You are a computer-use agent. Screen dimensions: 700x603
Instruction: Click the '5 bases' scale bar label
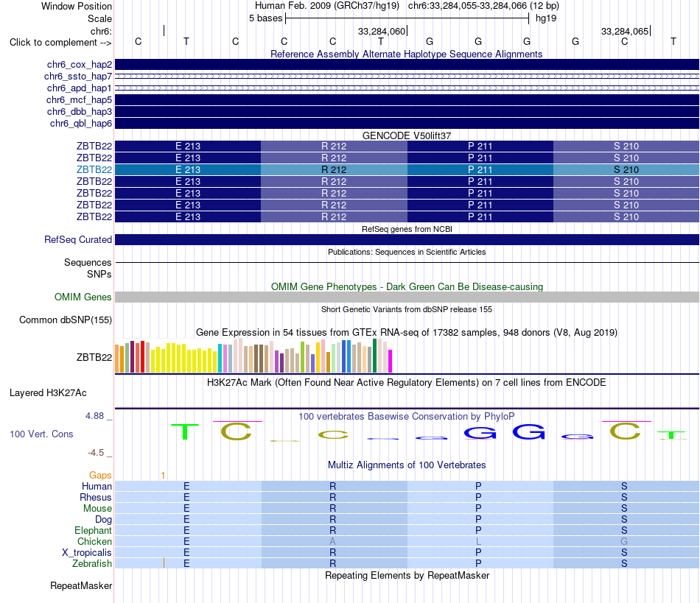pos(265,18)
